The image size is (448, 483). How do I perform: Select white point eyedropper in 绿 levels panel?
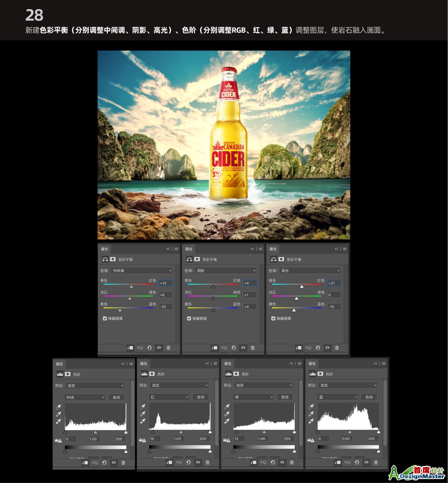click(x=227, y=421)
